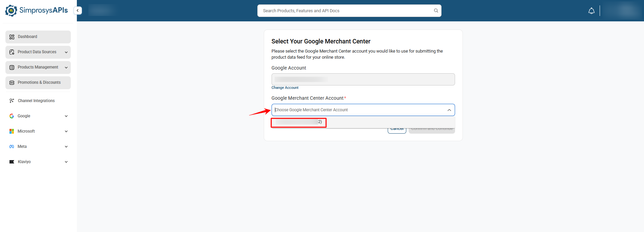Click the Promotions & Discounts icon

click(12, 82)
